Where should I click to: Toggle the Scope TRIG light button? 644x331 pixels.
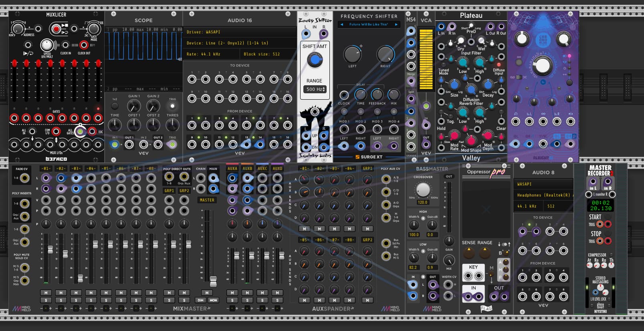[172, 106]
